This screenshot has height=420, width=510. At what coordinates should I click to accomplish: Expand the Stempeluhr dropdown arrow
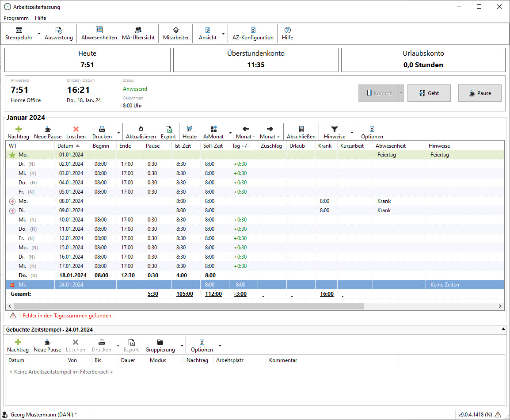point(39,34)
